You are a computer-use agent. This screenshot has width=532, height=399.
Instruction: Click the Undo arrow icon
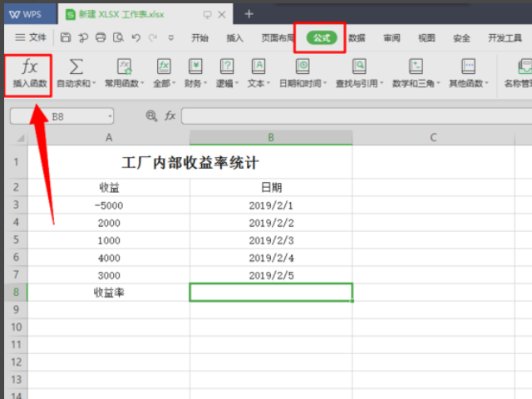136,37
